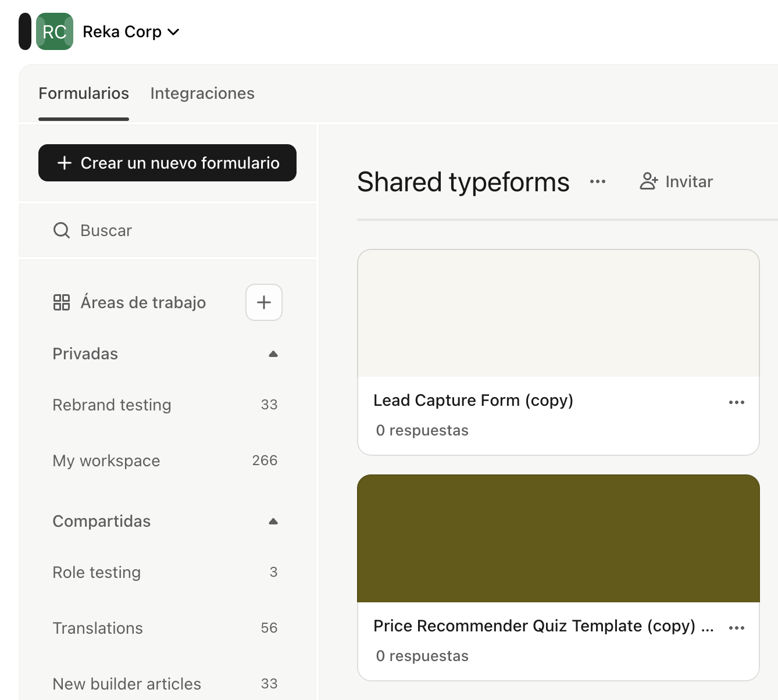Image resolution: width=778 pixels, height=700 pixels.
Task: Switch to the Integraciones tab
Action: pos(202,94)
